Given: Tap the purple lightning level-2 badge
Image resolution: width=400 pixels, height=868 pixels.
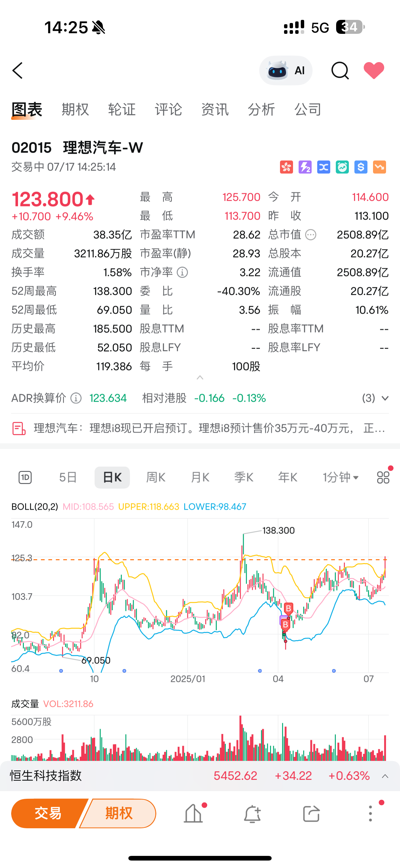Looking at the screenshot, I should point(305,167).
